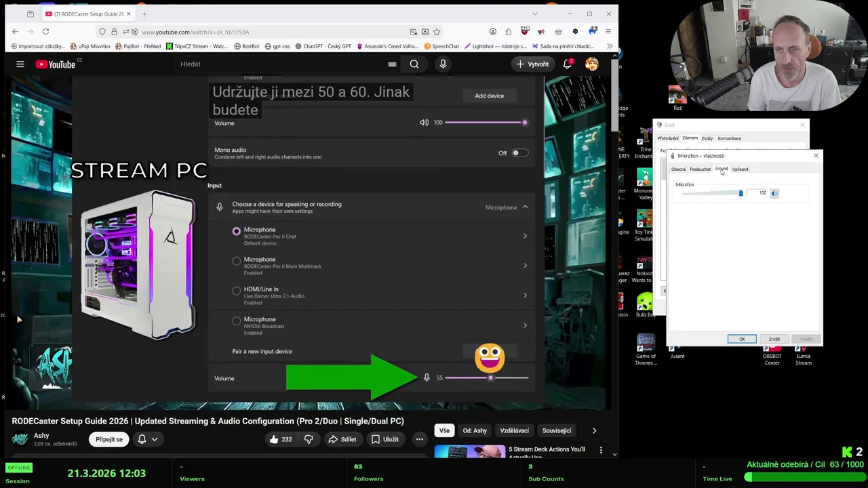Open details for HDMI/Line In device

(525, 296)
